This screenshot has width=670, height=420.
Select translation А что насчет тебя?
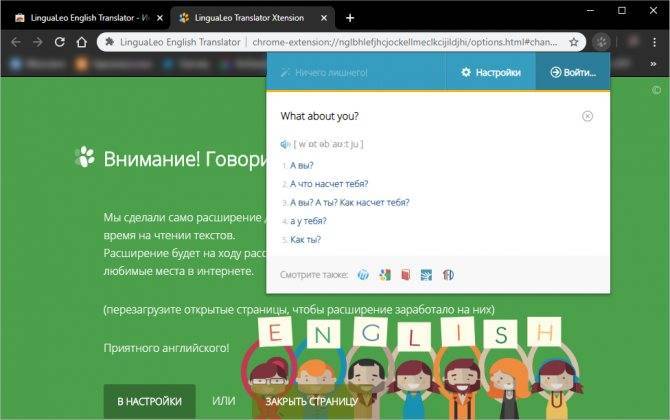coord(329,184)
